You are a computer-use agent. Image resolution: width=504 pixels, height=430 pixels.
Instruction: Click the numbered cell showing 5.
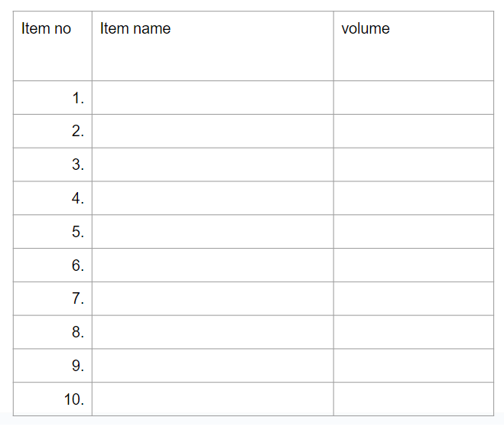pos(53,232)
